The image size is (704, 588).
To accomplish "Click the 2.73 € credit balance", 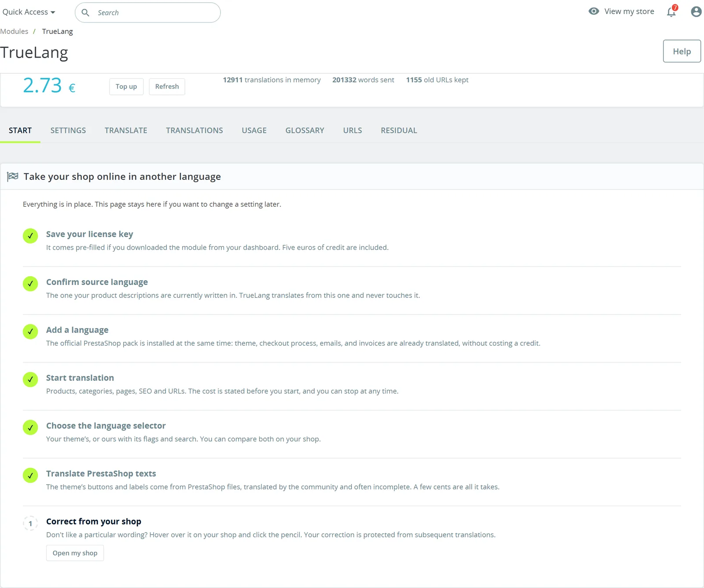I will (x=49, y=85).
